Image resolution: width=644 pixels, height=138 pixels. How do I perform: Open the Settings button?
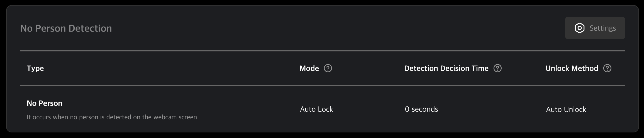pos(595,28)
